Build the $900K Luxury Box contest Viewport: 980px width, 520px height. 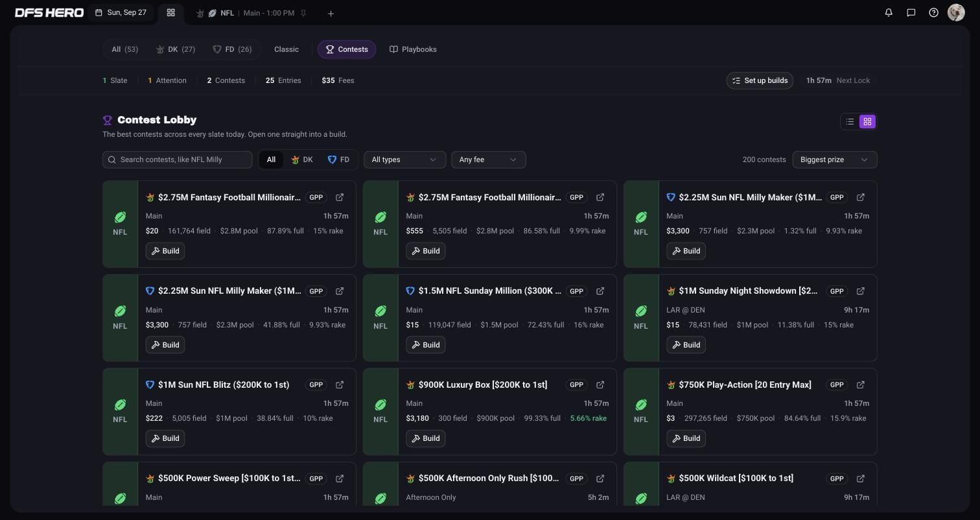(426, 438)
